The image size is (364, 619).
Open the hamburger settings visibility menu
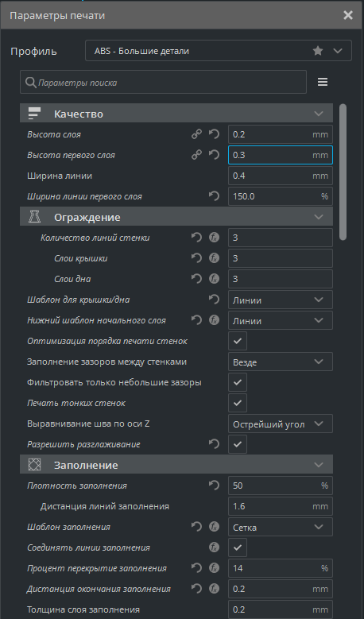[x=323, y=82]
